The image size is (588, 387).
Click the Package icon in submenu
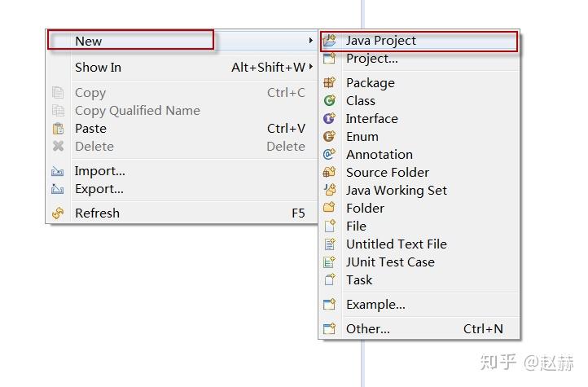point(330,83)
